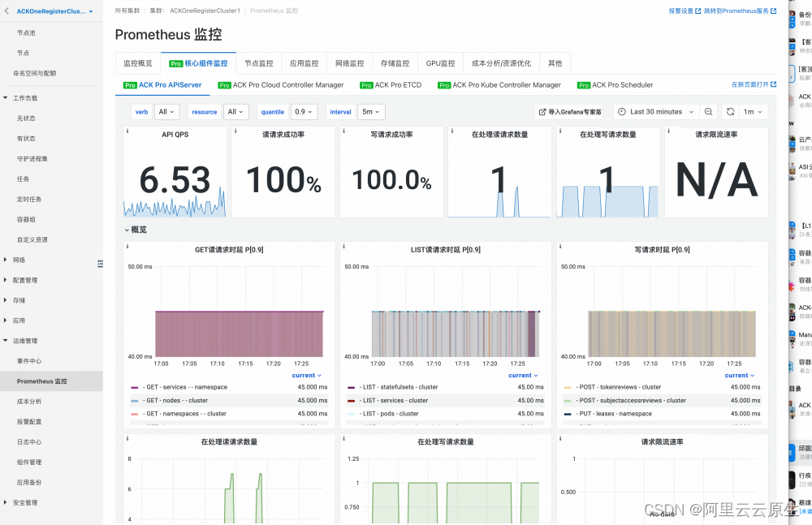Open the interval 5m dropdown

371,112
